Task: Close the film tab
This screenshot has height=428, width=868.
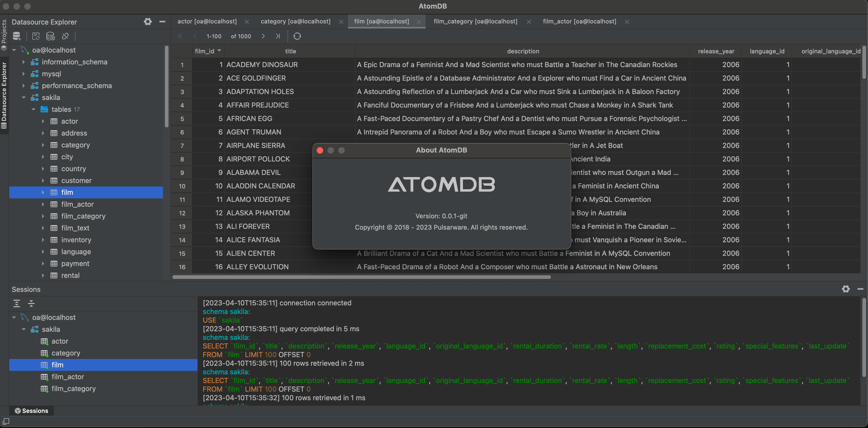Action: tap(419, 22)
